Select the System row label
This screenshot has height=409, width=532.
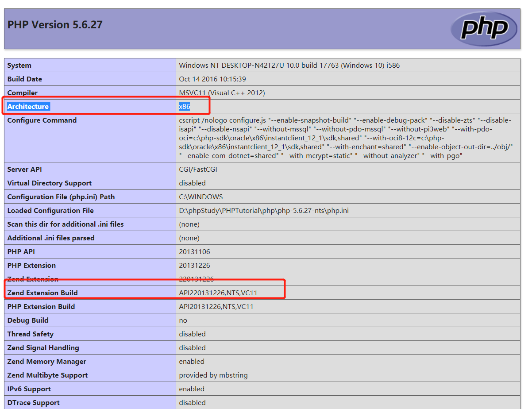19,66
